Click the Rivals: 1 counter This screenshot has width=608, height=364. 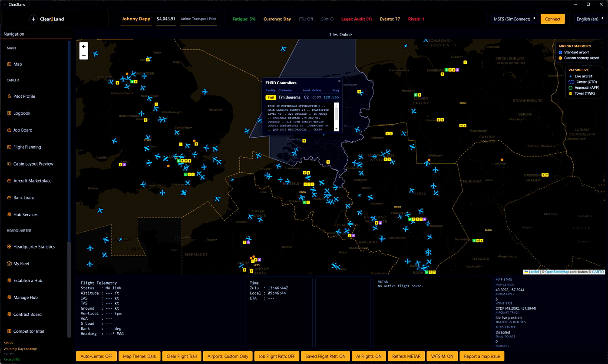pos(416,19)
